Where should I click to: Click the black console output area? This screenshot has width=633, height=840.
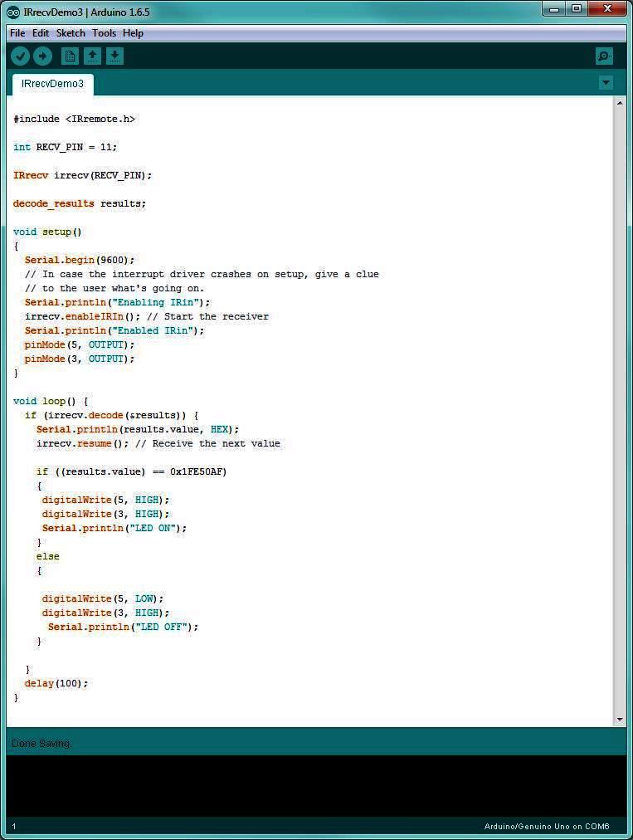click(x=316, y=785)
